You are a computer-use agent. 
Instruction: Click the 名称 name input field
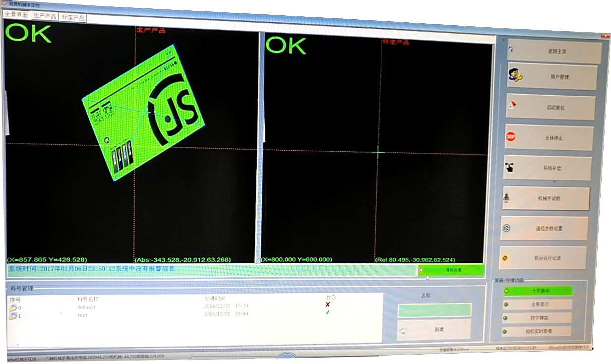click(x=434, y=310)
